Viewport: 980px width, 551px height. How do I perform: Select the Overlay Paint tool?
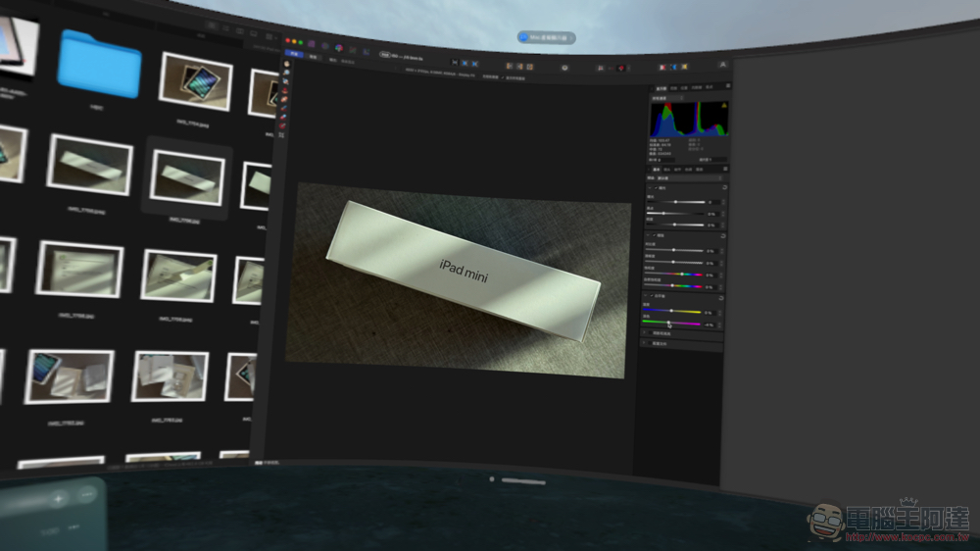(x=284, y=108)
